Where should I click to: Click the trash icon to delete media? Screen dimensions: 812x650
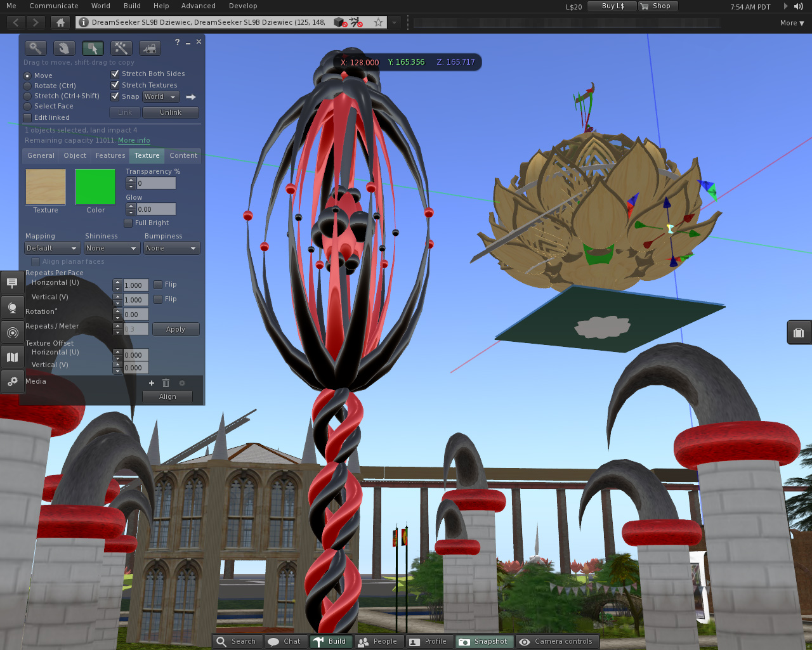(166, 383)
